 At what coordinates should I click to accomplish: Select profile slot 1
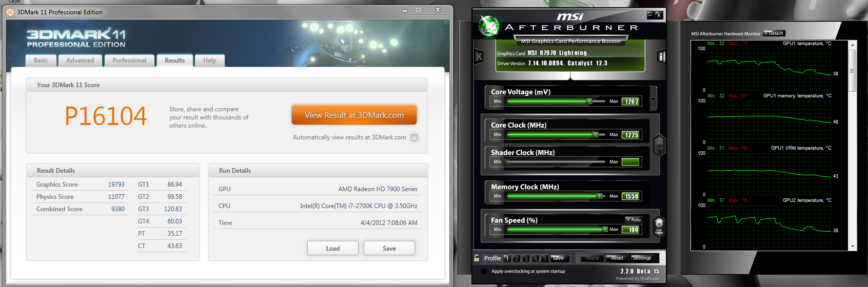(x=507, y=258)
